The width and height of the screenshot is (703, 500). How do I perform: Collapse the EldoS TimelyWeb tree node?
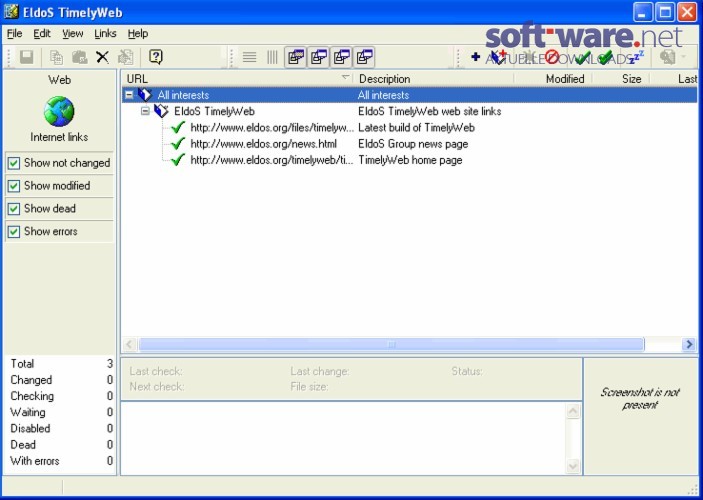[x=145, y=111]
